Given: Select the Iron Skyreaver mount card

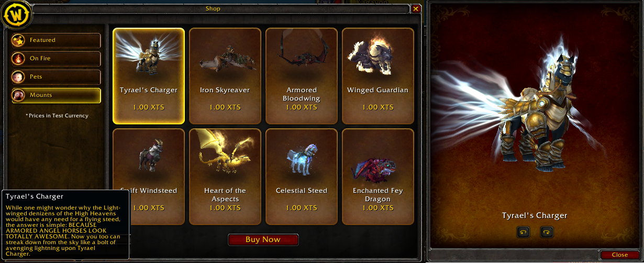Looking at the screenshot, I should click(225, 75).
